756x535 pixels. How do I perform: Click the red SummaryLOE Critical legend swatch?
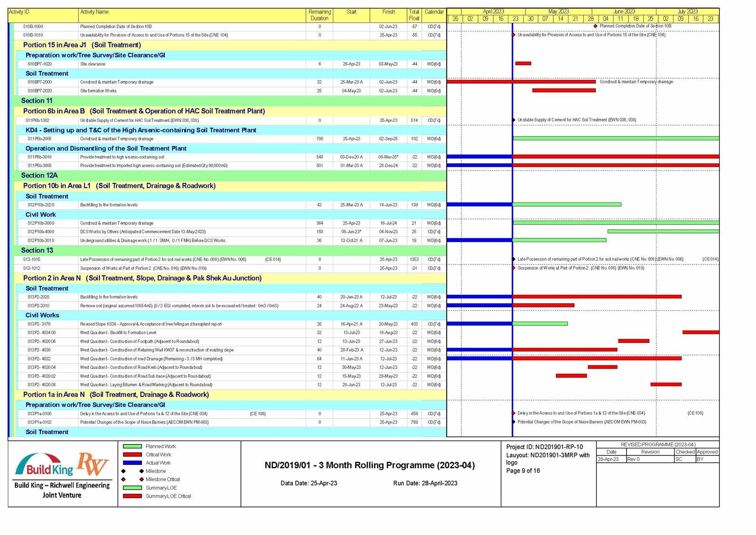coord(132,496)
